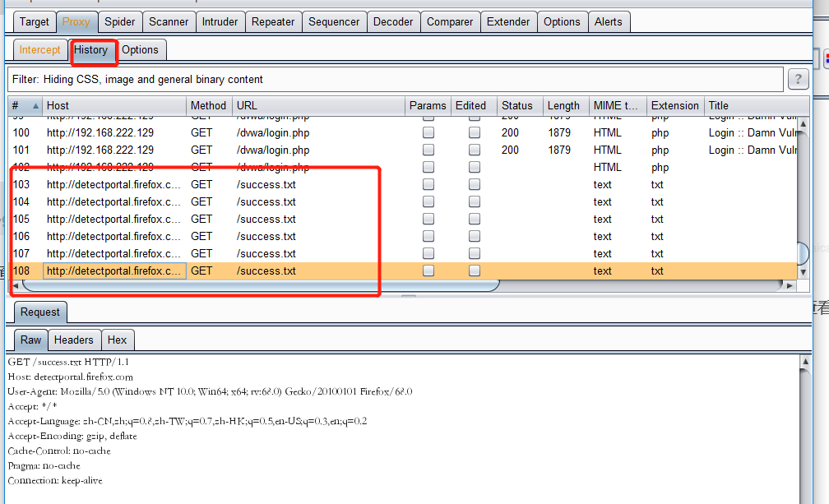Sort by the MIME type column header
The image size is (829, 504).
618,106
